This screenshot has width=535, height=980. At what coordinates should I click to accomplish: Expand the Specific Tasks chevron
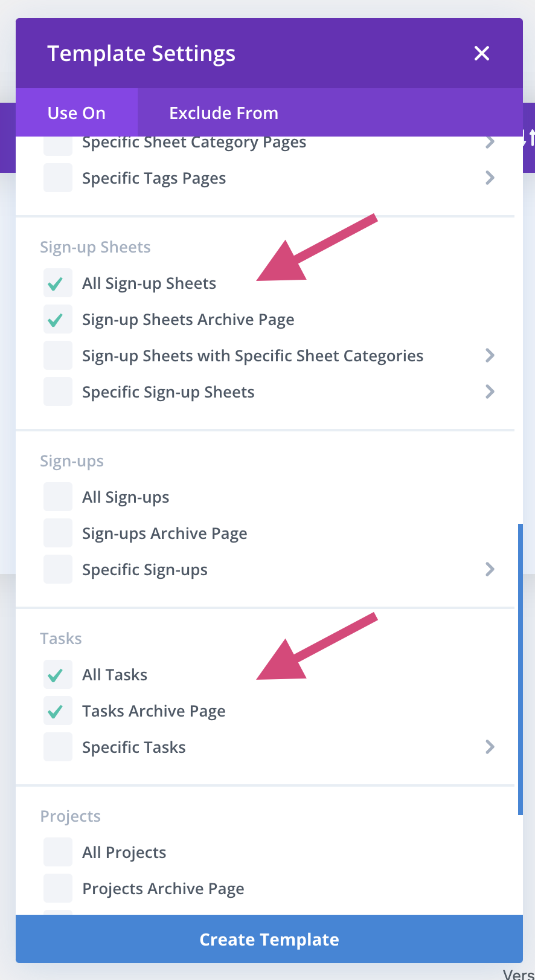(490, 747)
